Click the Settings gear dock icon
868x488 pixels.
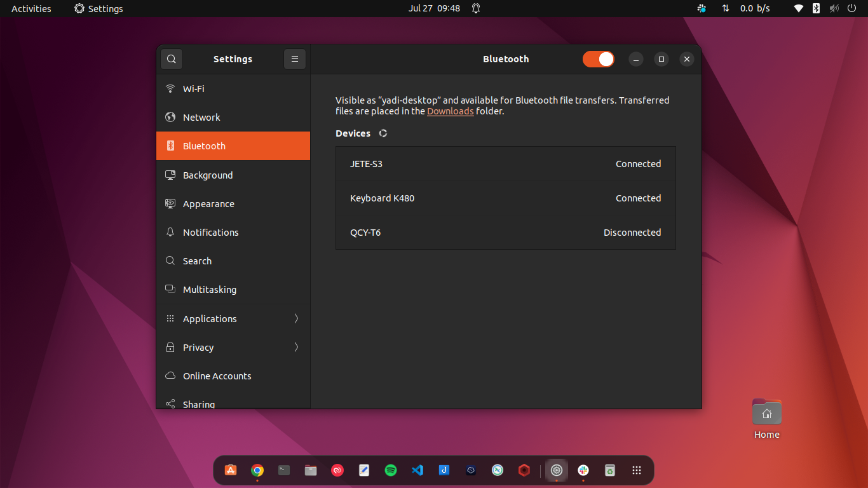(x=557, y=470)
